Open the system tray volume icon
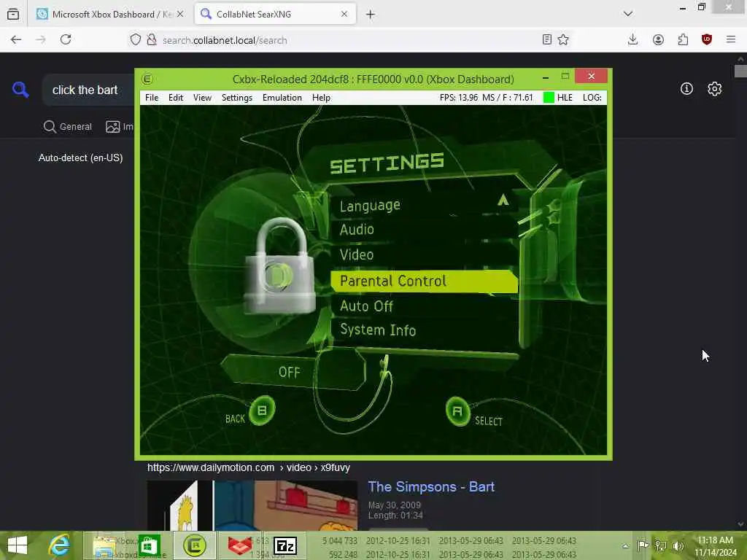This screenshot has width=747, height=560. tap(678, 545)
